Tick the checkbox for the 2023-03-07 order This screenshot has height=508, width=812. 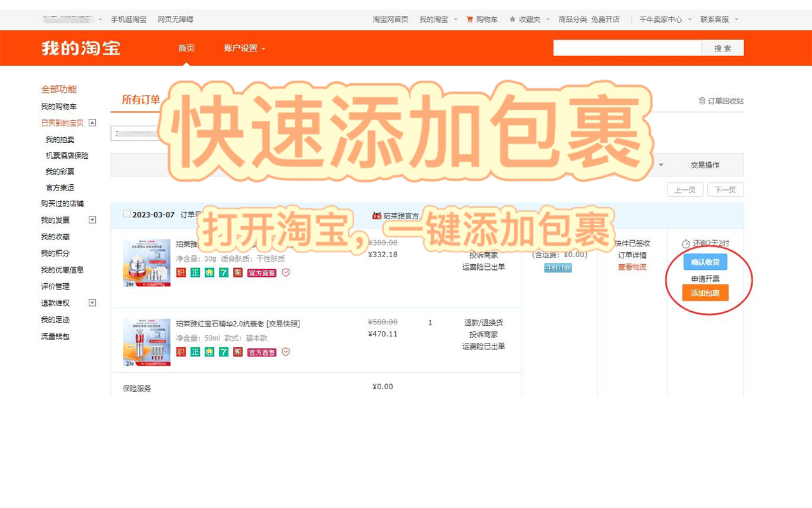tap(127, 214)
